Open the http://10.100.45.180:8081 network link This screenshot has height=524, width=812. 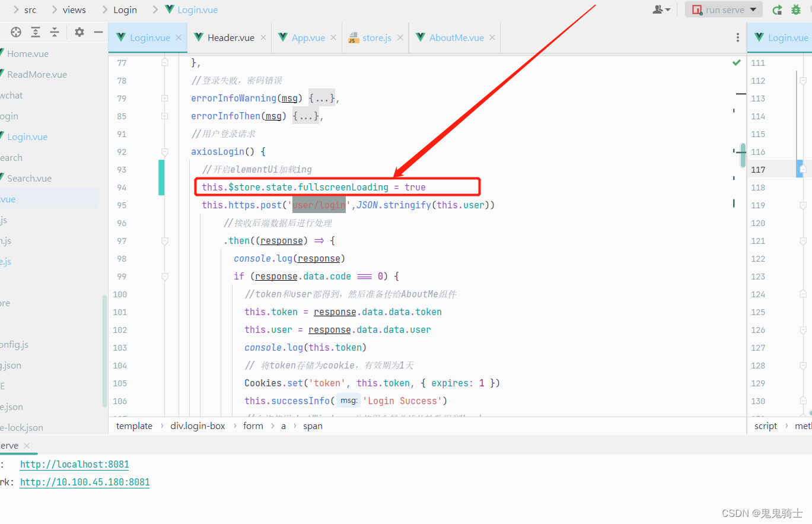[x=85, y=482]
